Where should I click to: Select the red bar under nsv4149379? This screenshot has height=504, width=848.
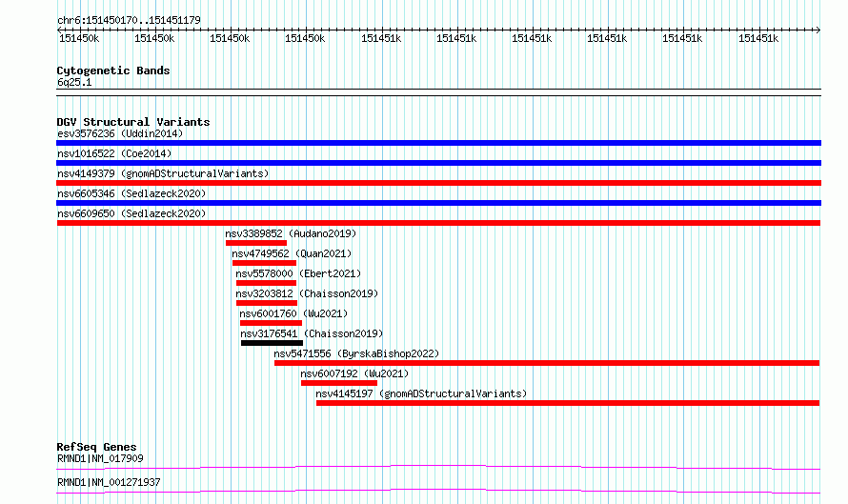point(438,183)
